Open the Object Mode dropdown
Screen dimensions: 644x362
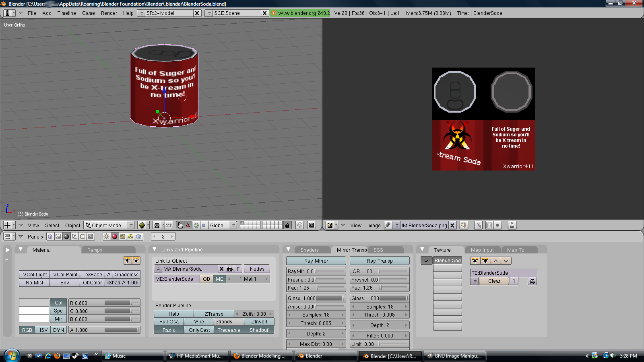point(109,225)
